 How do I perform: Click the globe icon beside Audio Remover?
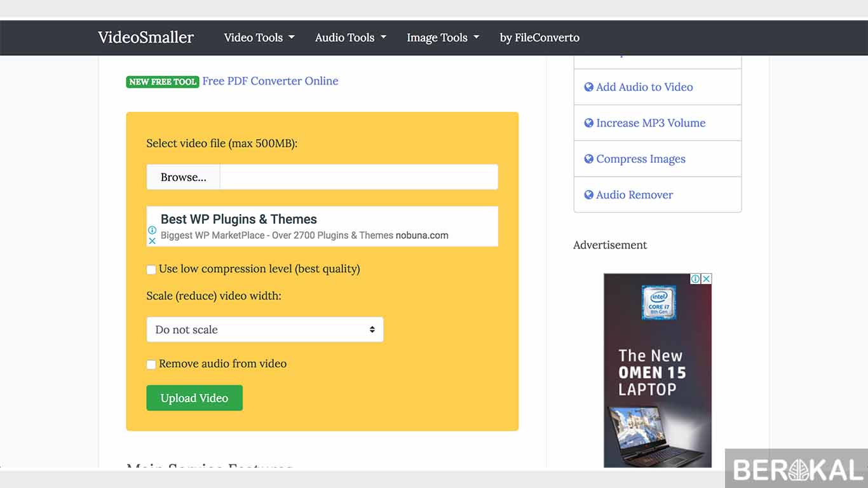coord(588,194)
